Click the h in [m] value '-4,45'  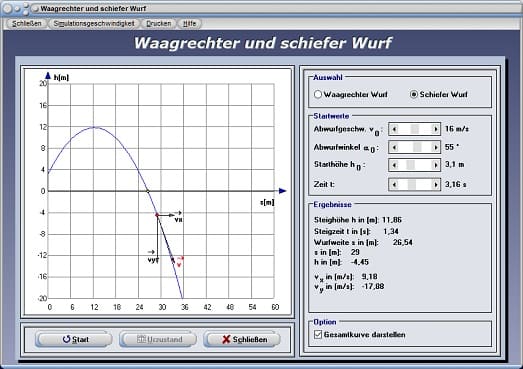[360, 262]
